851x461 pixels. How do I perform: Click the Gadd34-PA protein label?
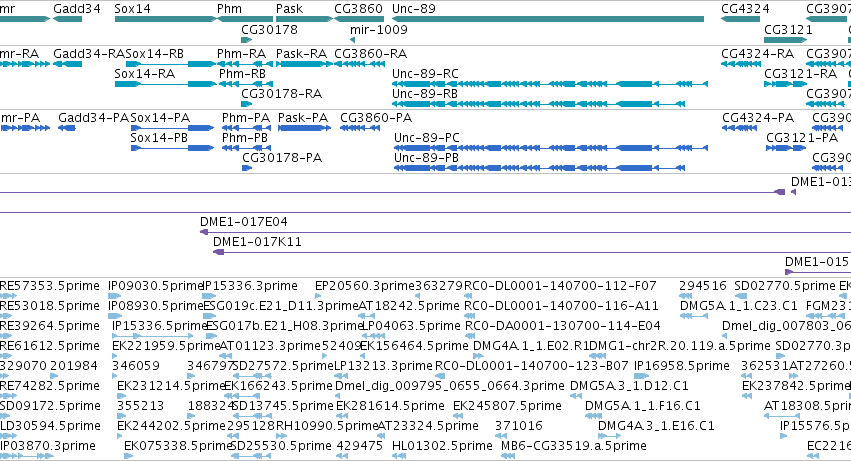(x=94, y=118)
